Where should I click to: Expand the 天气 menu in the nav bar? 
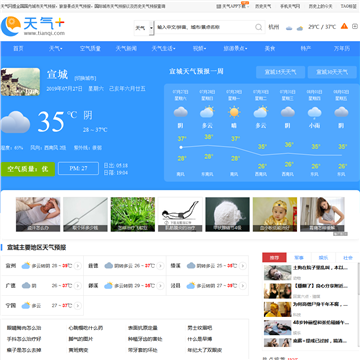click(56, 49)
